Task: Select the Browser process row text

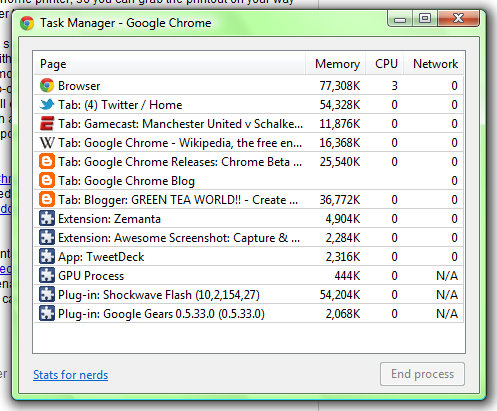Action: click(x=79, y=86)
